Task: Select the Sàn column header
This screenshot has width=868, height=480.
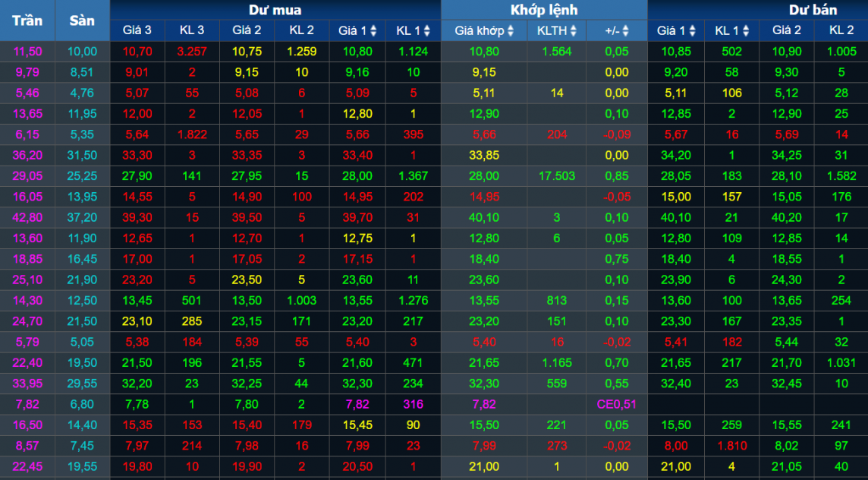Action: tap(82, 21)
